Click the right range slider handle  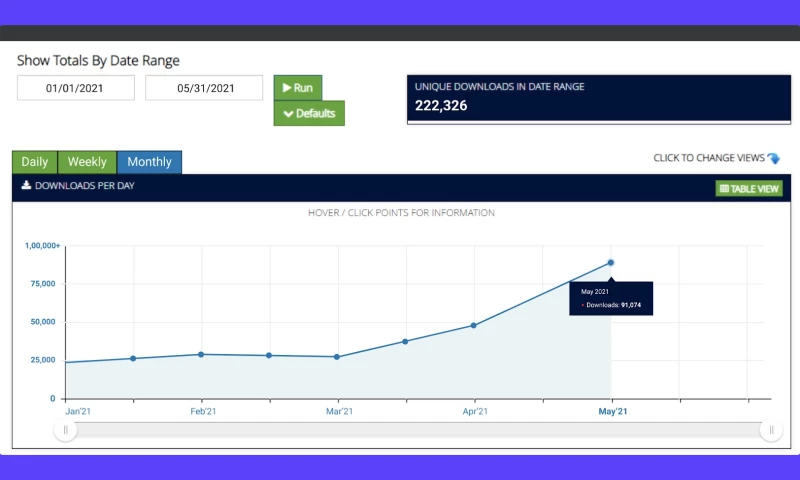coord(770,430)
